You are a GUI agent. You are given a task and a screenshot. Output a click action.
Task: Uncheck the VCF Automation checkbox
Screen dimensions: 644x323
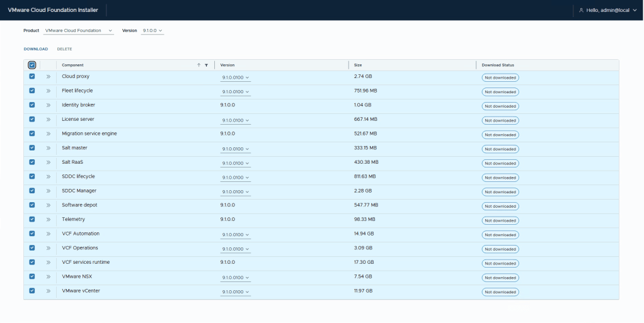(32, 234)
